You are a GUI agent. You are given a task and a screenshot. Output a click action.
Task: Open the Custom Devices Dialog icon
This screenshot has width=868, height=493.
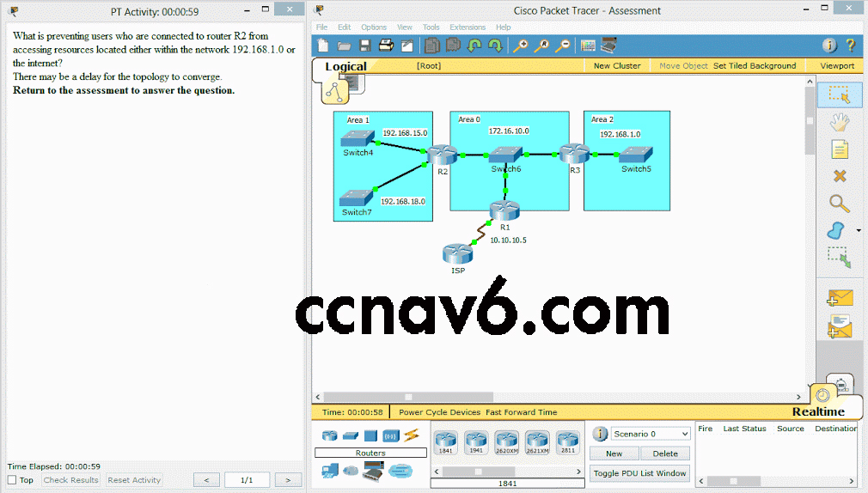[609, 45]
